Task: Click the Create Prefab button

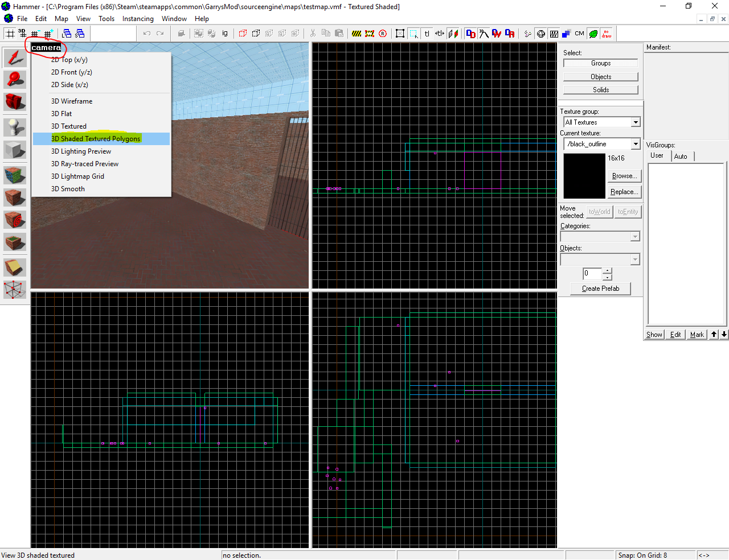Action: (600, 289)
